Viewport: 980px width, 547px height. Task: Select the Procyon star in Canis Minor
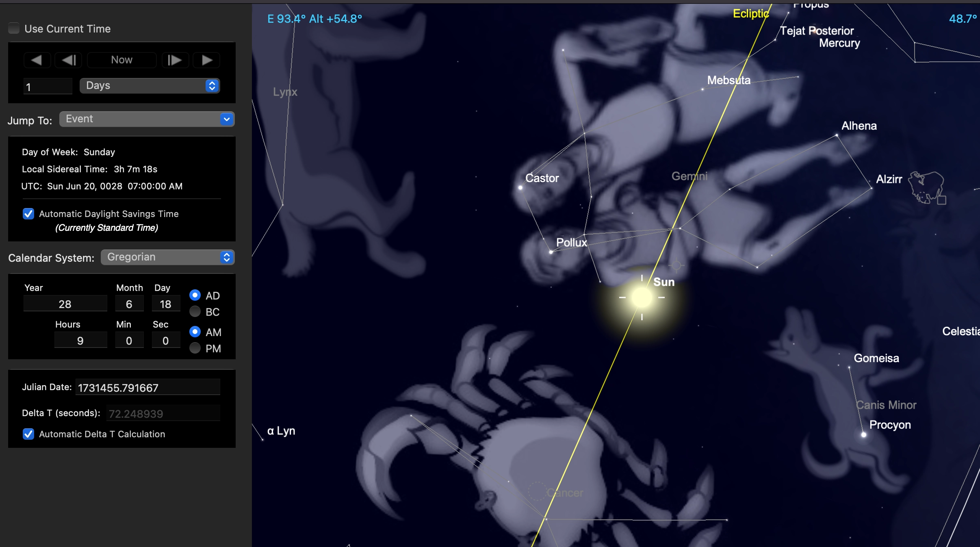[864, 434]
